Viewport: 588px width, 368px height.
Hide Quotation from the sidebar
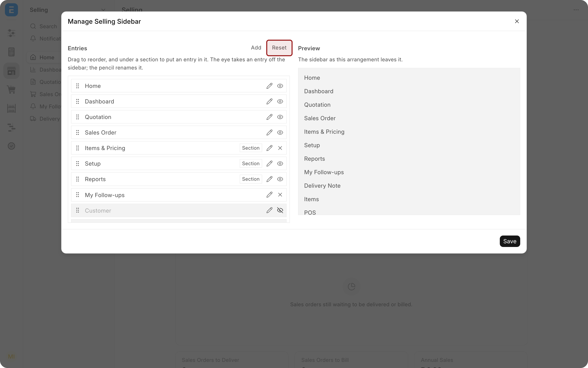(x=280, y=117)
